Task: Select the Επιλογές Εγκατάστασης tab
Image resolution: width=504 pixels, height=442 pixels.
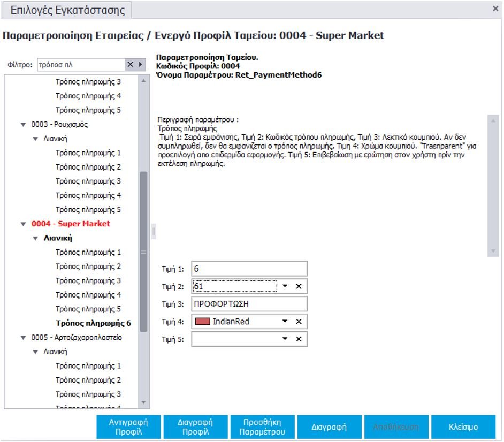Action: click(x=67, y=10)
